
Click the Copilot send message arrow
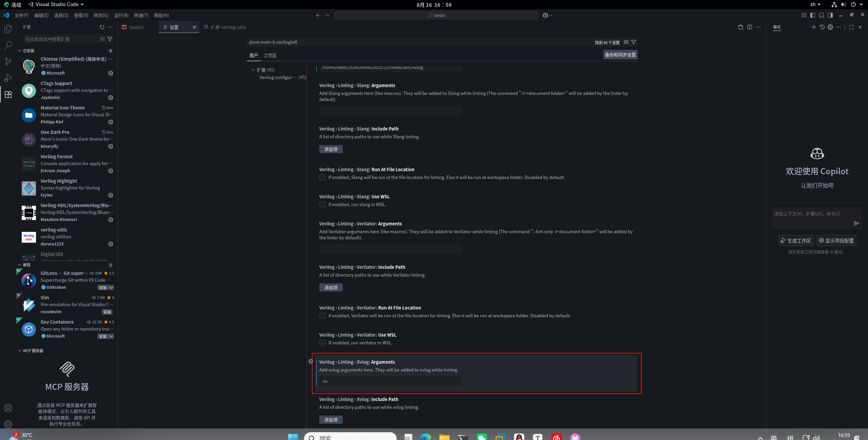tap(856, 223)
